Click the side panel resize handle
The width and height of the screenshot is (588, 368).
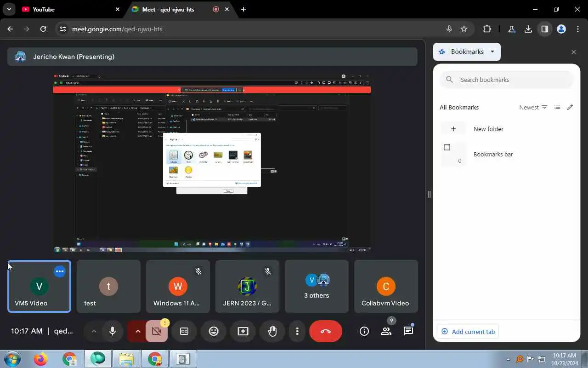[x=429, y=194]
